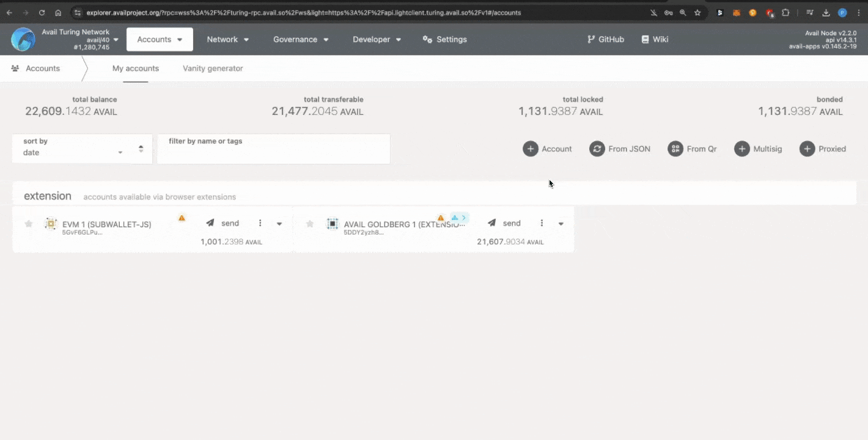Click the Multisig plus icon
This screenshot has height=440, width=868.
[742, 148]
